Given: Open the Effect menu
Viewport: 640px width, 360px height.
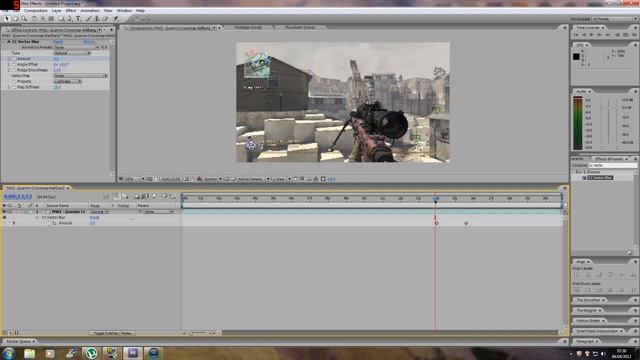Looking at the screenshot, I should tap(71, 11).
